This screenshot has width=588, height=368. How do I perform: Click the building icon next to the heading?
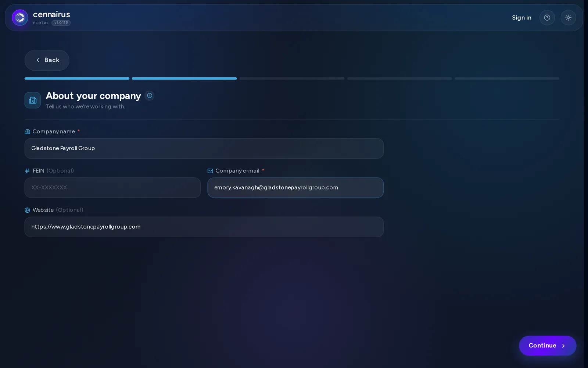(x=33, y=100)
